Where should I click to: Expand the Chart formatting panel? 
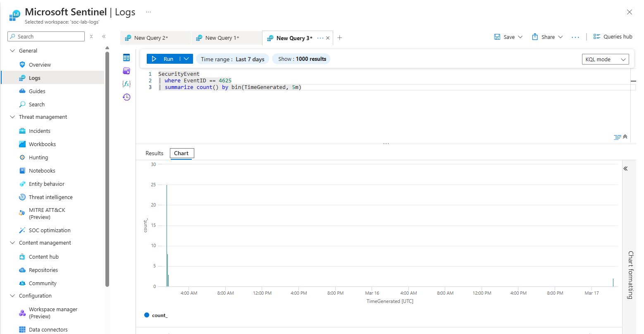click(626, 168)
